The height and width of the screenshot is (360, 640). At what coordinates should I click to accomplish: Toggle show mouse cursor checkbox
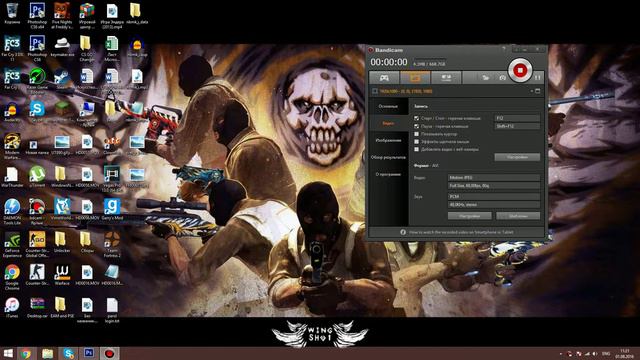click(x=416, y=134)
